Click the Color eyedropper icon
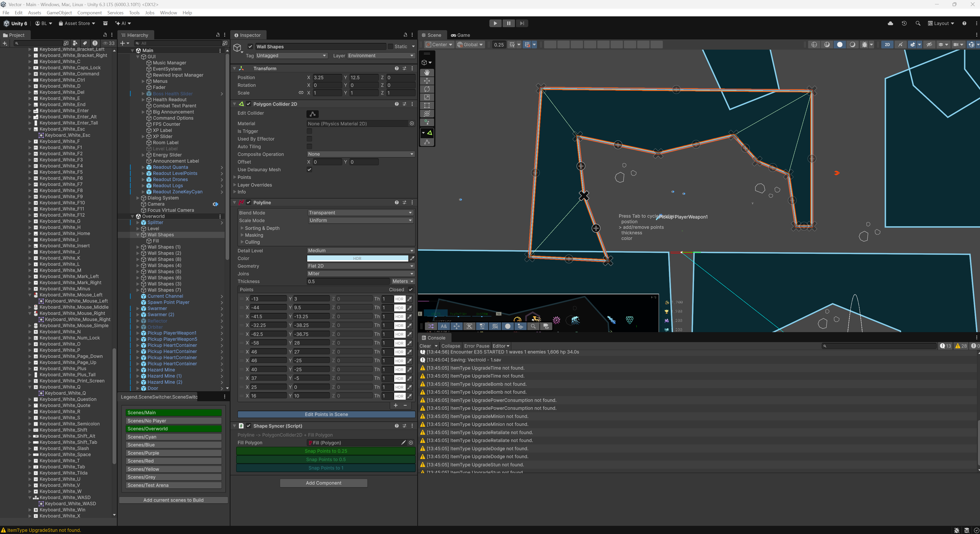 (x=412, y=258)
